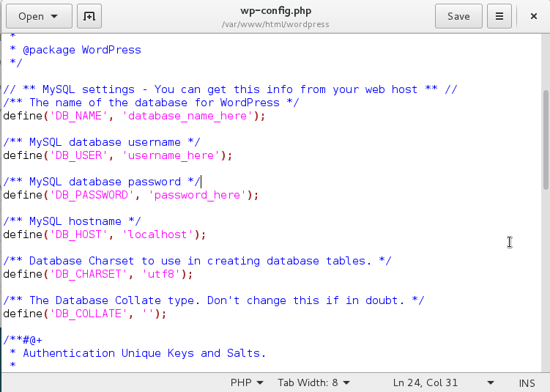
Task: Expand the Ln 24, Col 31 position menu
Action: point(443,382)
